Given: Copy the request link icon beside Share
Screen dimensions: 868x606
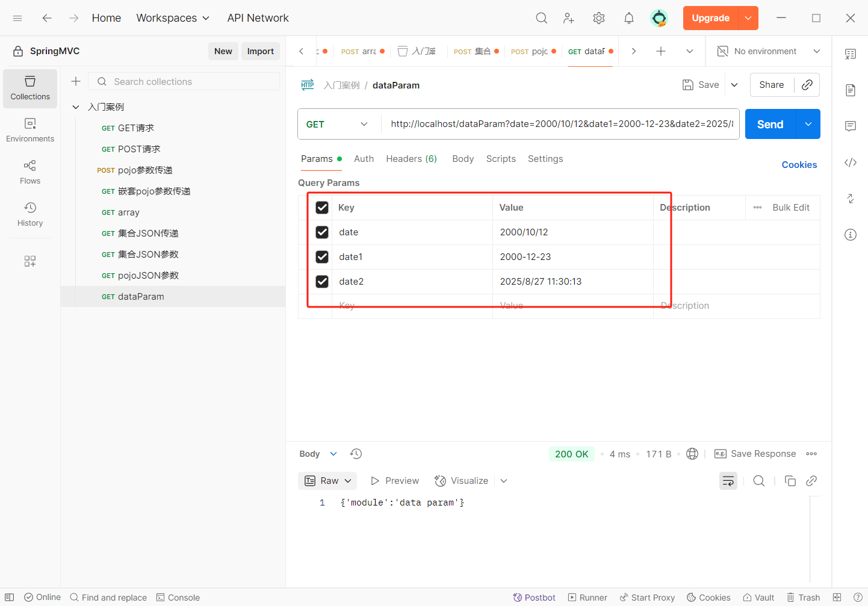Looking at the screenshot, I should tap(807, 85).
